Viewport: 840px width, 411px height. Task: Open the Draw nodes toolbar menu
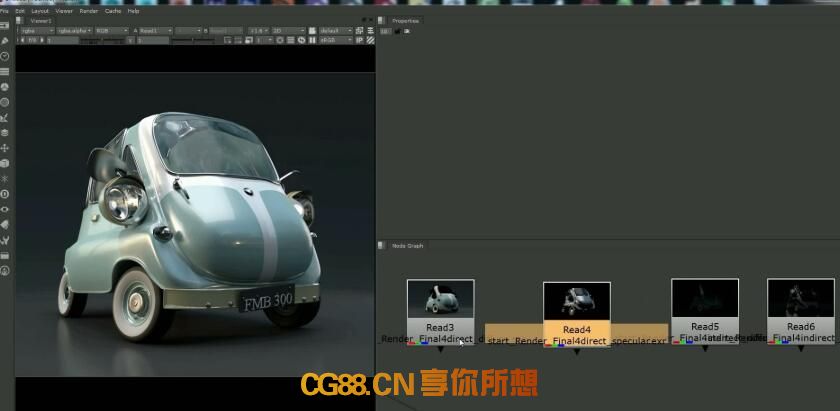click(5, 41)
